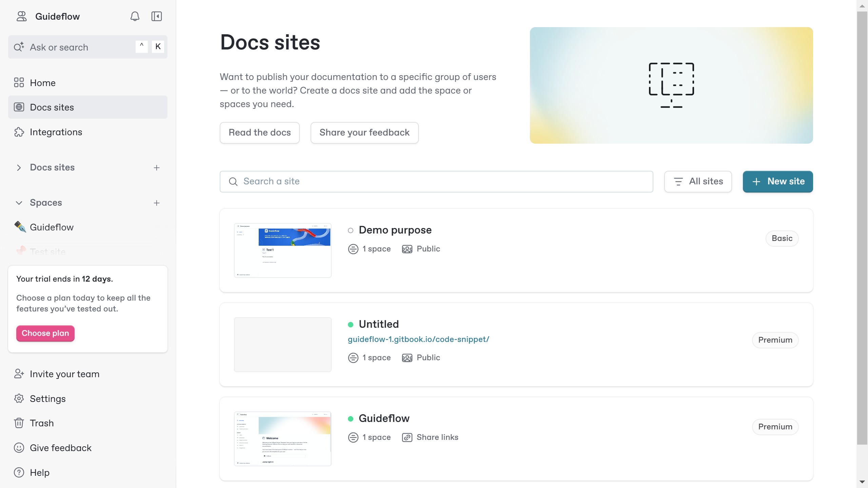Screen dimensions: 868x488
Task: Open the Demo purpose site thumbnail
Action: point(282,250)
